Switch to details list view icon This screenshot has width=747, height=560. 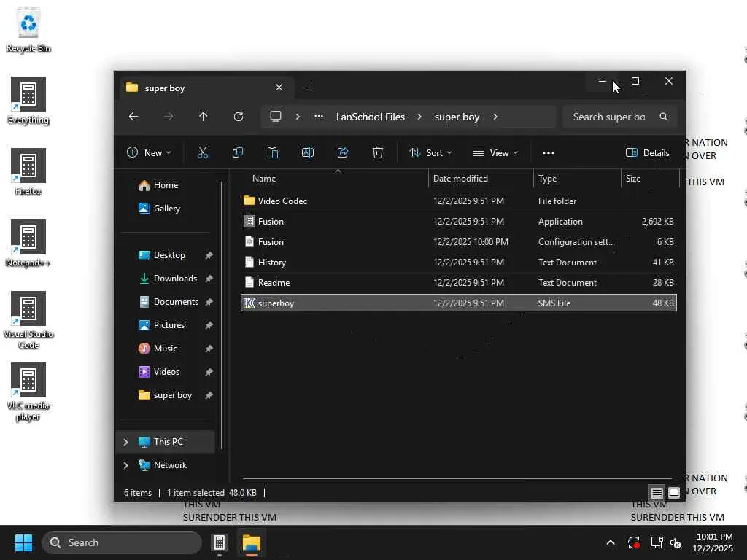(x=657, y=493)
